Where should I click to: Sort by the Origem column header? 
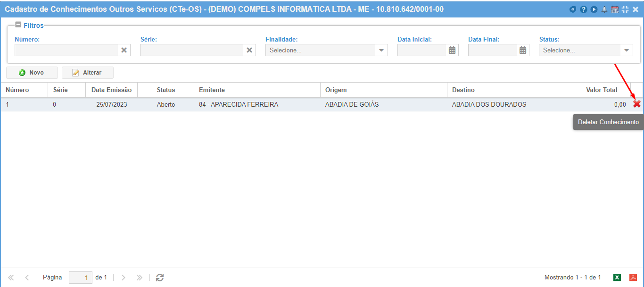pos(384,90)
